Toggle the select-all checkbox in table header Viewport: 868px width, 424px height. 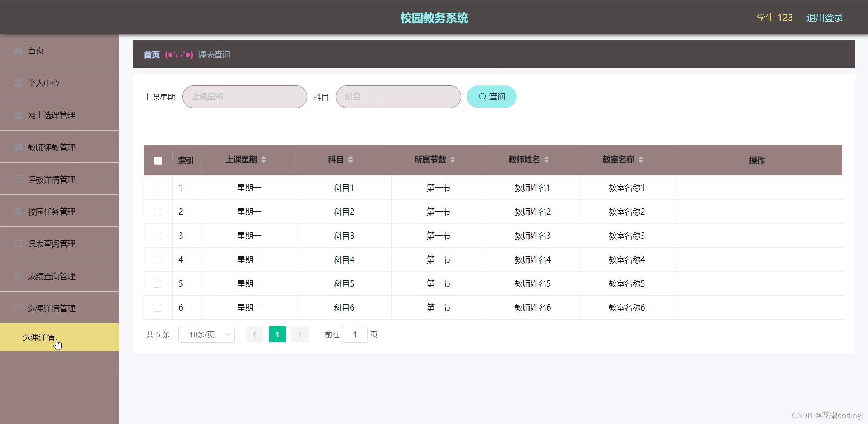point(157,160)
